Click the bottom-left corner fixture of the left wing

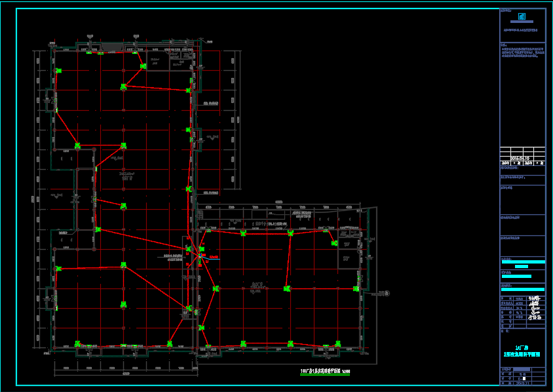tap(78, 343)
